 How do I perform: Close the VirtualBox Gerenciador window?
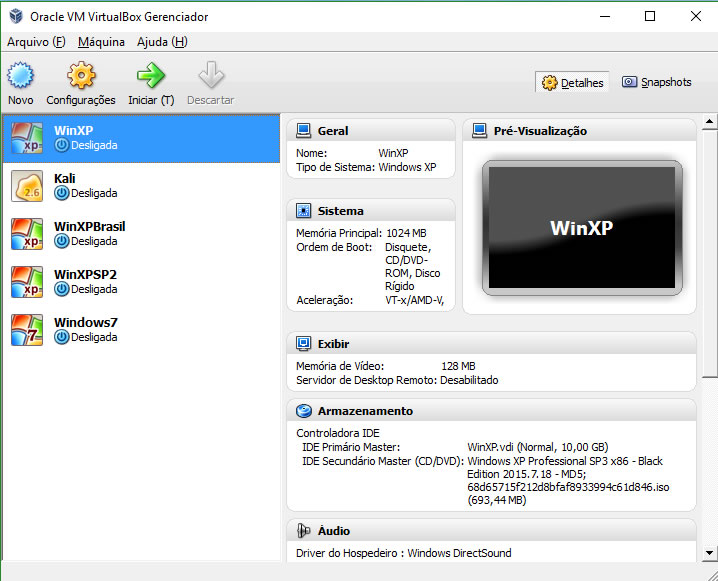[x=696, y=16]
